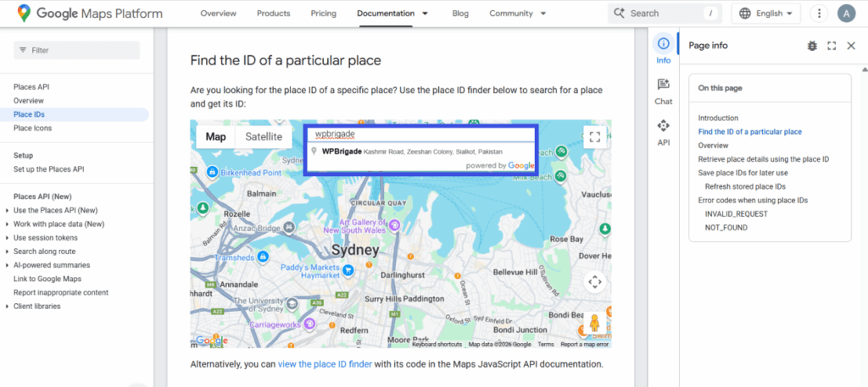Open the Pricing tab
Image resolution: width=868 pixels, height=387 pixels.
click(x=323, y=14)
